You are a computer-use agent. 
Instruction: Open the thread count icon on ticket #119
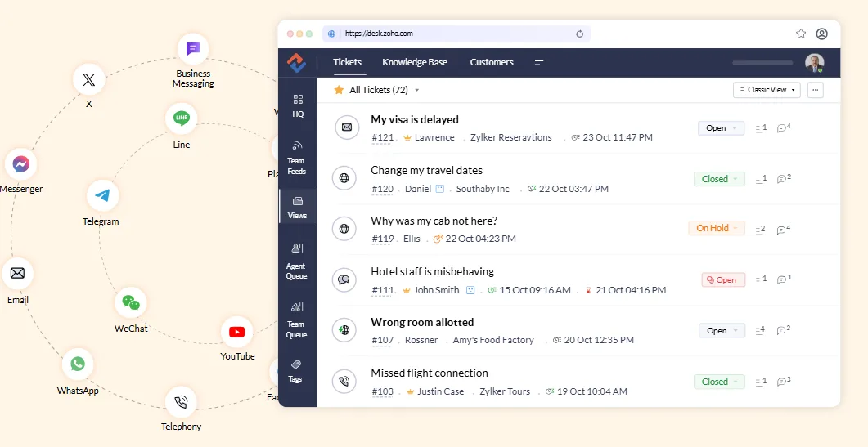761,230
